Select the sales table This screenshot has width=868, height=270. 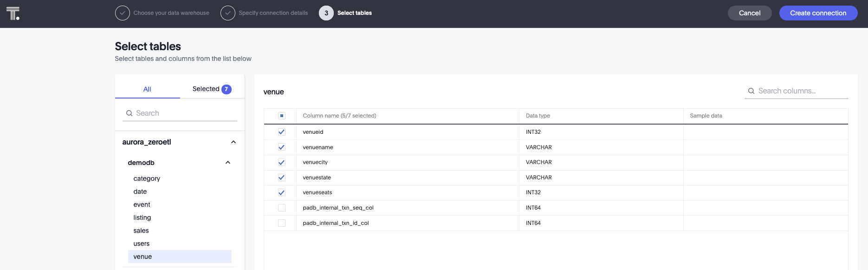[180, 230]
